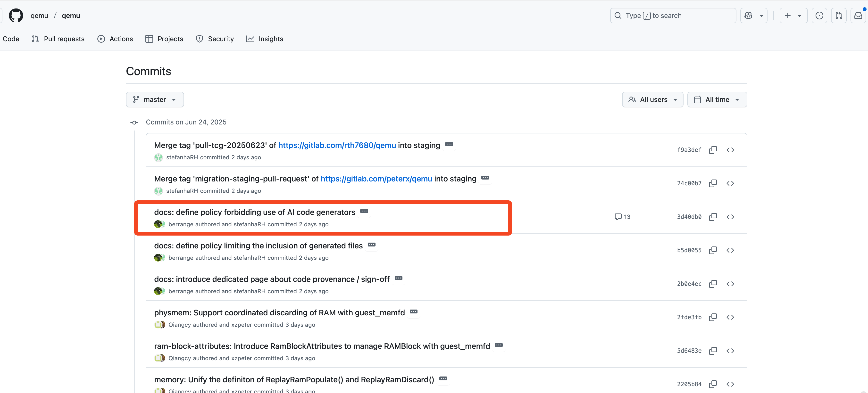Expand description of ram-block-attributes commit

[499, 345]
